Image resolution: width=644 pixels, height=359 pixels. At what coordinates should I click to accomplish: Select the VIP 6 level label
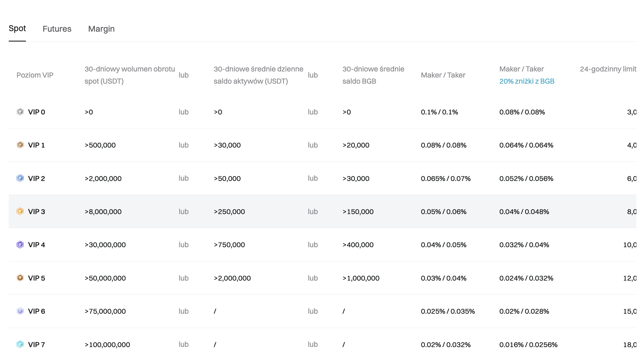click(x=37, y=311)
